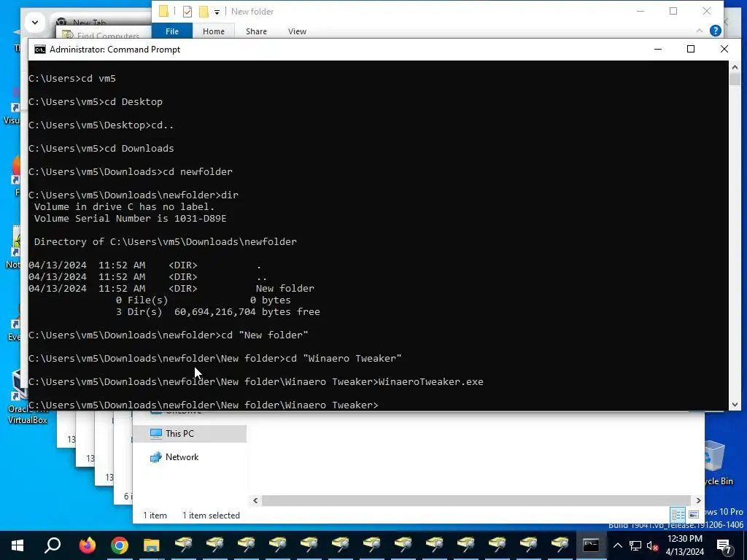
Task: Open the Customize Quick Access Toolbar dropdown
Action: click(217, 12)
